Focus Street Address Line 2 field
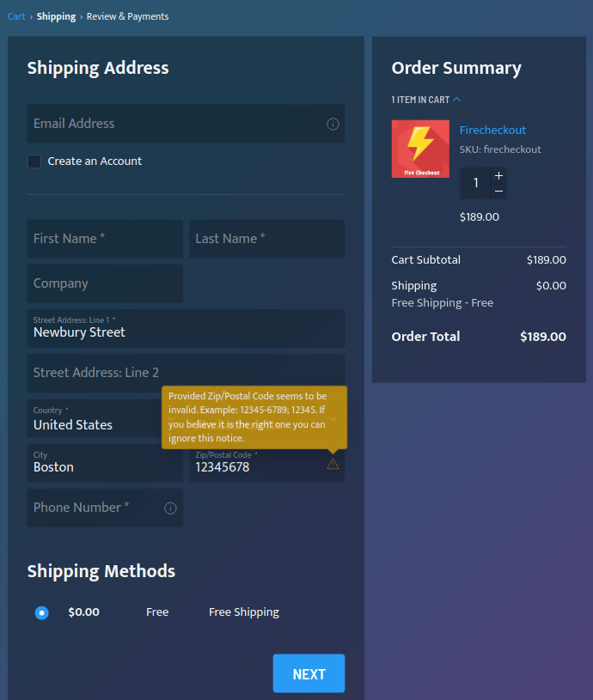The image size is (593, 700). (x=186, y=374)
